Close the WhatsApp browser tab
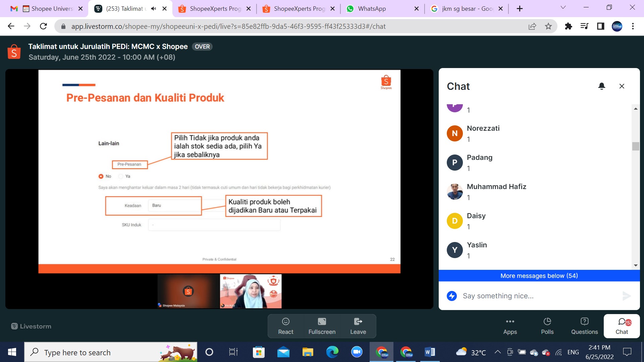 click(417, 9)
